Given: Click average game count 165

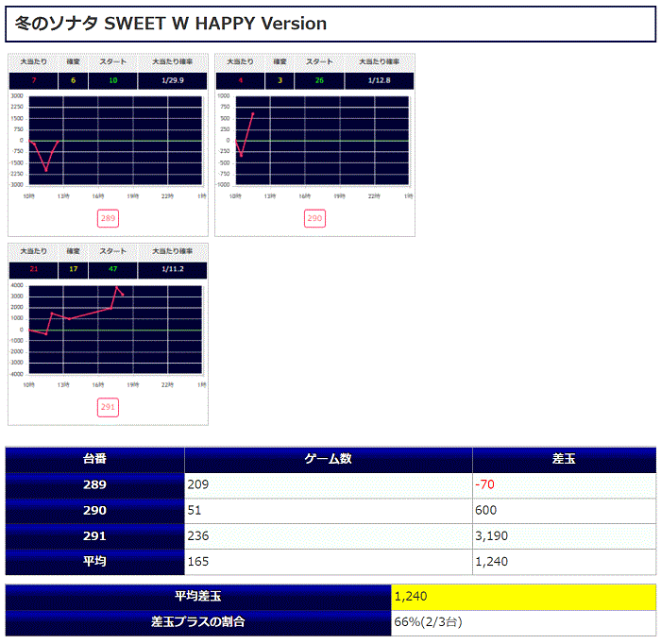Looking at the screenshot, I should pos(198,562).
